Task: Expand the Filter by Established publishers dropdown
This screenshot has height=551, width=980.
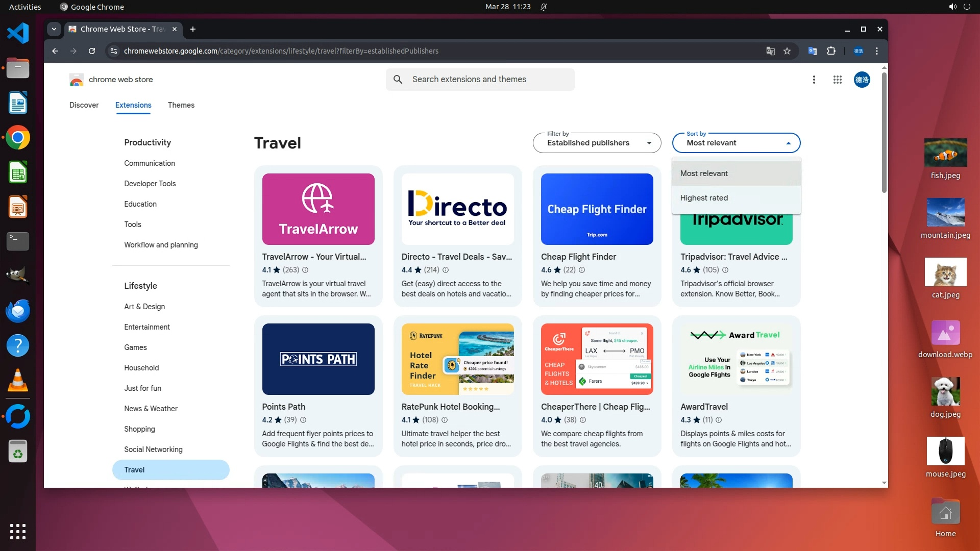Action: click(597, 143)
